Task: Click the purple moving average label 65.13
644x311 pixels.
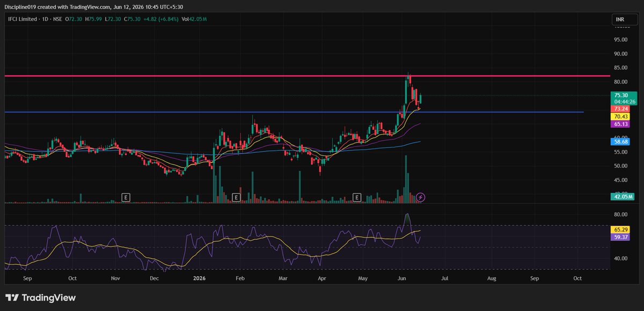Action: point(621,124)
